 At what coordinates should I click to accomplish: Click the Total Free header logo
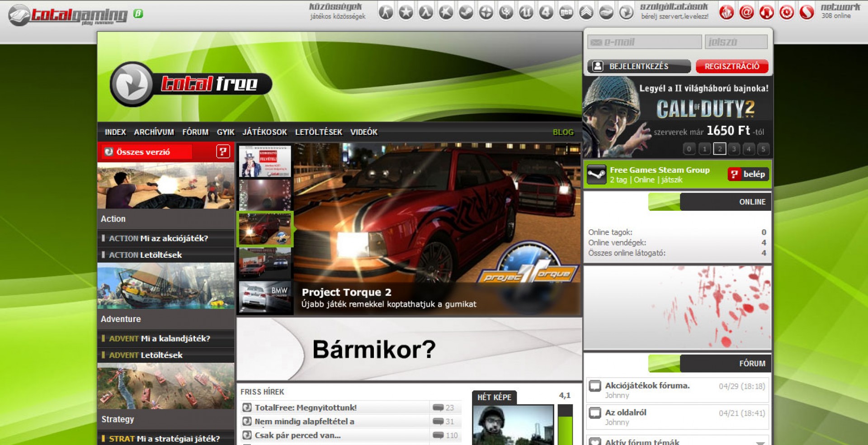pyautogui.click(x=191, y=84)
